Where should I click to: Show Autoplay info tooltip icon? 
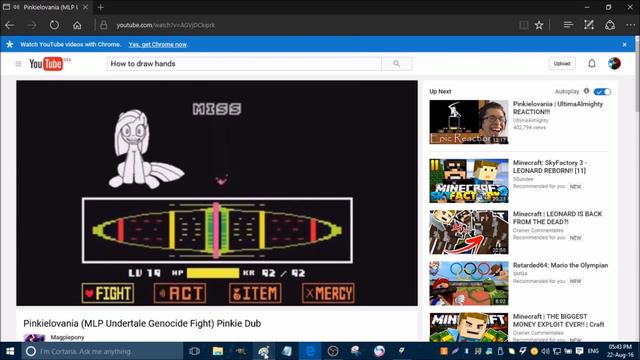(x=586, y=91)
